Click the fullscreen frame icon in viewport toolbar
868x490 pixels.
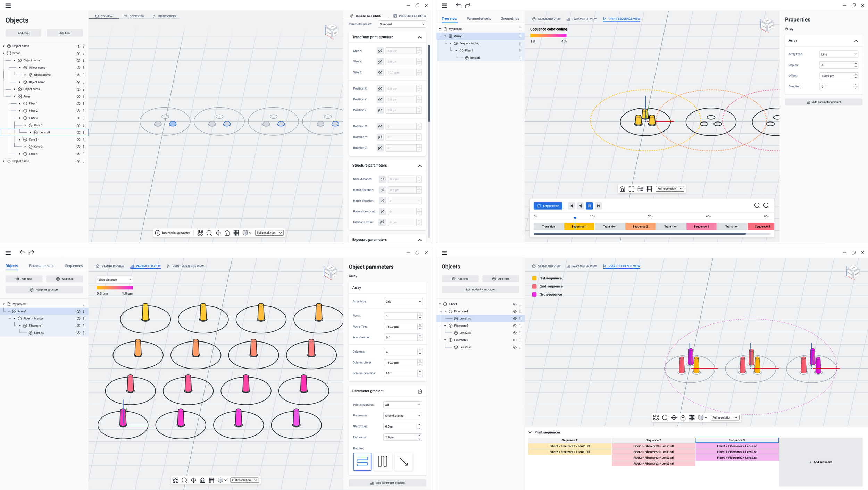(x=631, y=189)
